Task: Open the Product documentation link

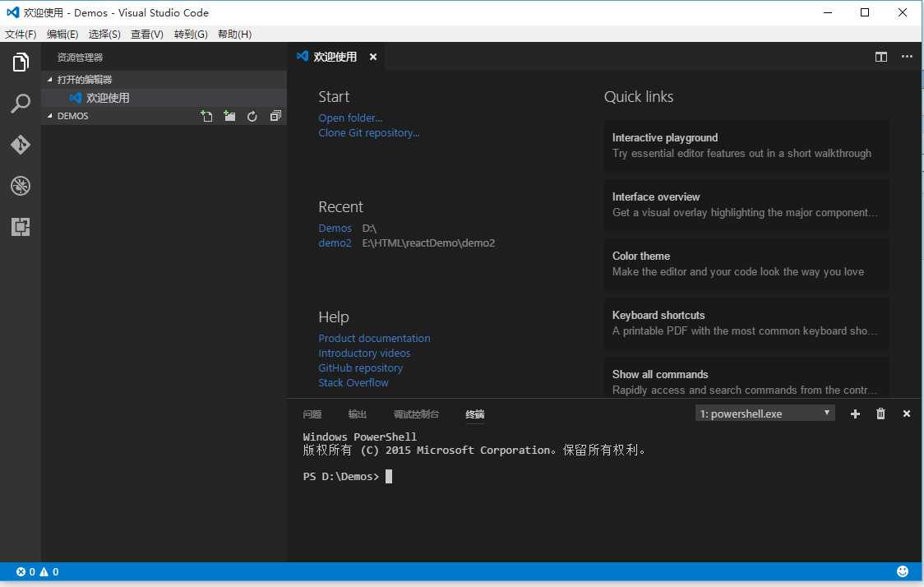Action: tap(374, 338)
